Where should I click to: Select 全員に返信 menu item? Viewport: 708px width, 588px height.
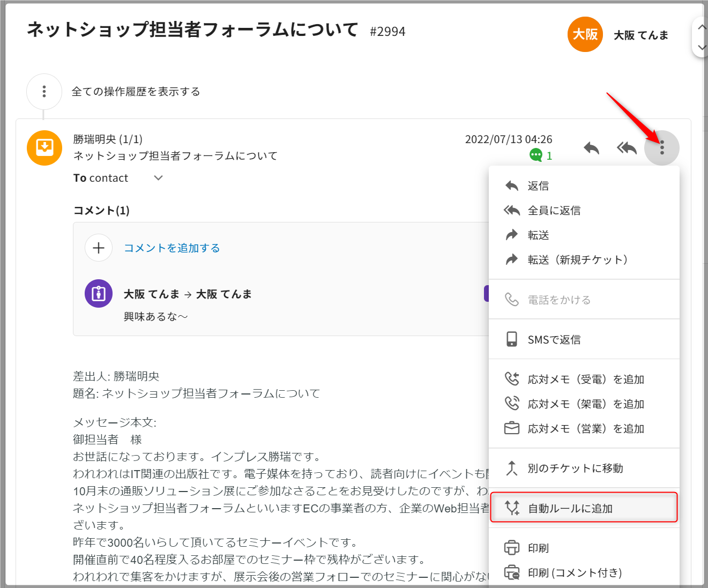tap(554, 211)
